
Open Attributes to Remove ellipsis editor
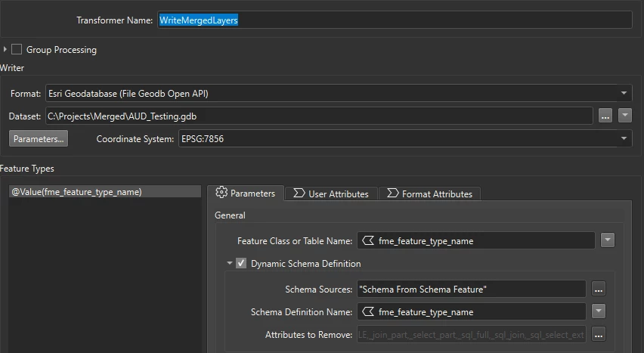click(599, 335)
